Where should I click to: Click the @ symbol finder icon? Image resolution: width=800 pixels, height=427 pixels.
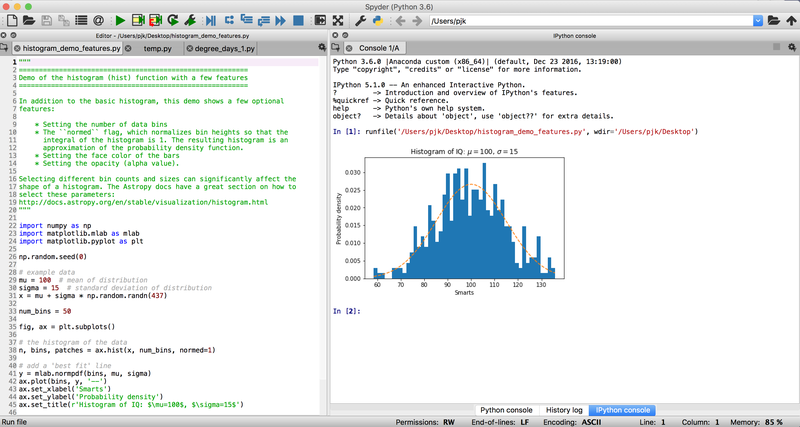coord(98,21)
